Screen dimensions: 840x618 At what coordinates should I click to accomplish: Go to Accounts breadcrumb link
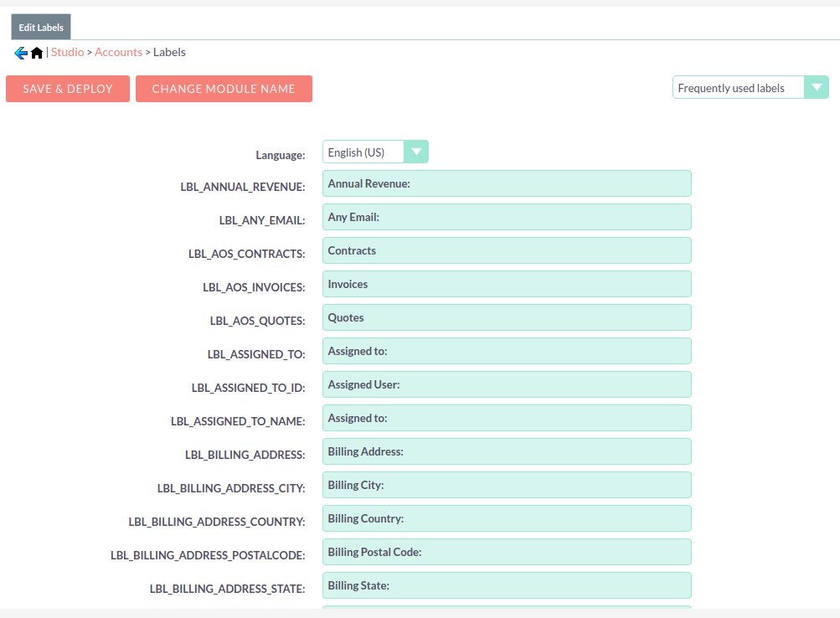pyautogui.click(x=118, y=52)
